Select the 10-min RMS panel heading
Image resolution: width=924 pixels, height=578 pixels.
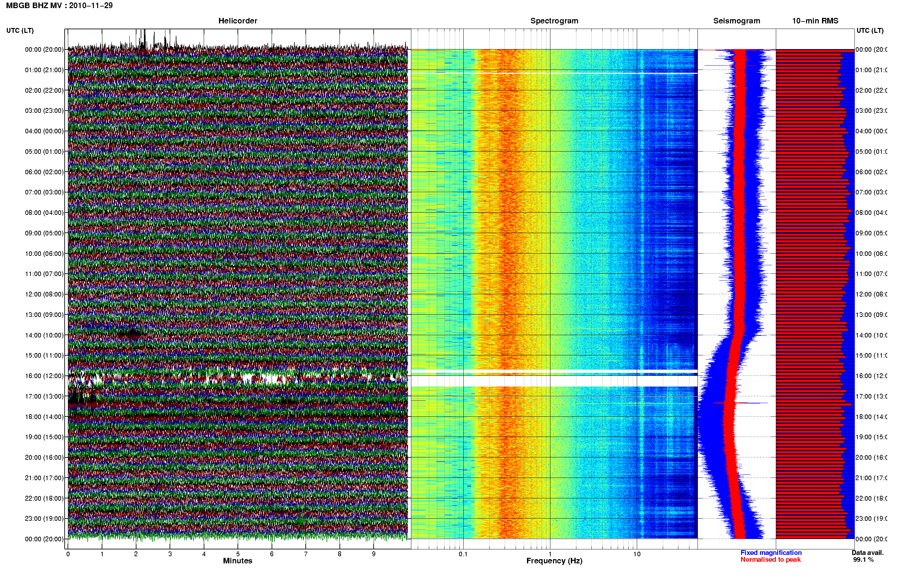point(815,21)
